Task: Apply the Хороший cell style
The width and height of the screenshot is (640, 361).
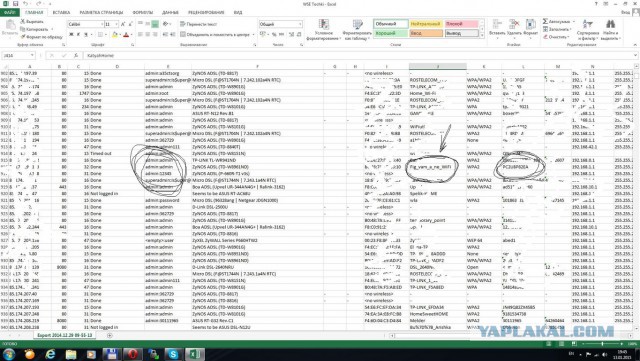Action: (x=391, y=33)
